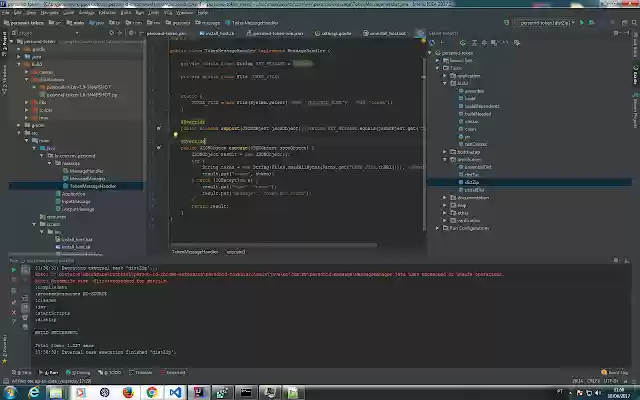Click yellow intention lightbulb in editor gutter

point(176,134)
